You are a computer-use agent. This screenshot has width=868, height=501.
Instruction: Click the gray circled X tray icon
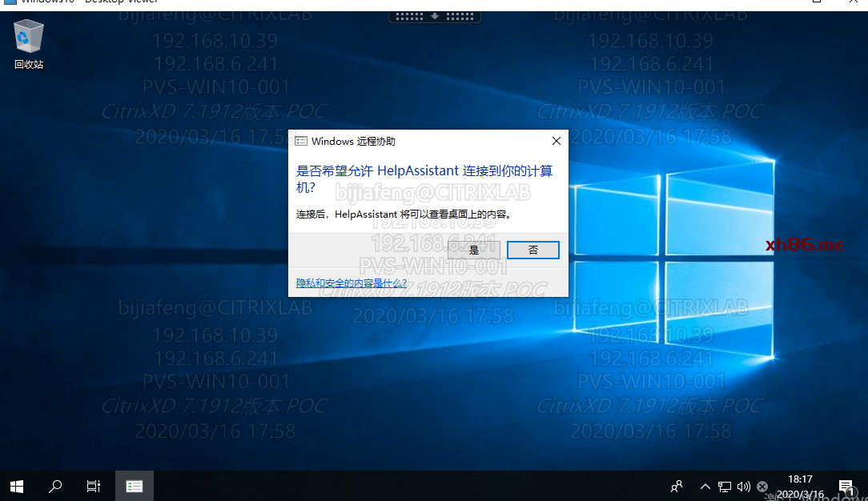(x=762, y=486)
